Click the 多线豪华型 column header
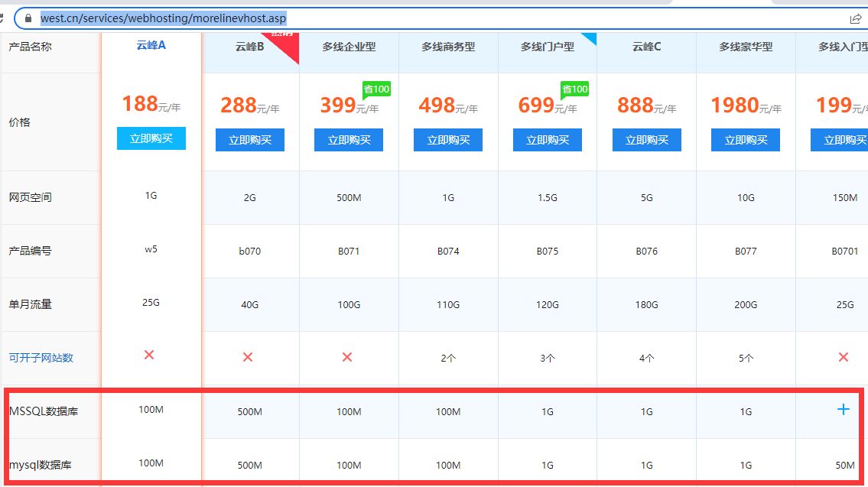 click(x=746, y=47)
